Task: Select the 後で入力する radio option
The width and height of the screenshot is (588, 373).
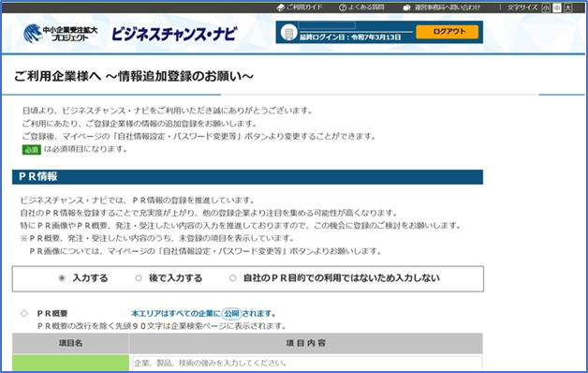Action: click(x=139, y=278)
